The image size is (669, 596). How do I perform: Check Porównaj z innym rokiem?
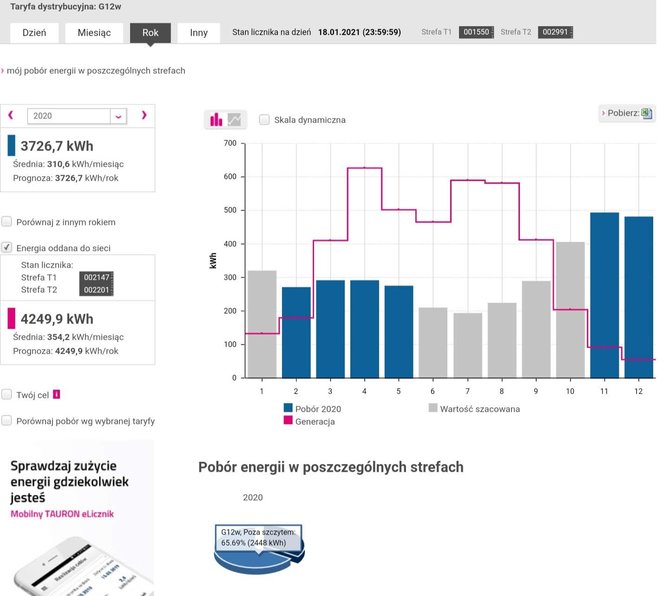[8, 221]
